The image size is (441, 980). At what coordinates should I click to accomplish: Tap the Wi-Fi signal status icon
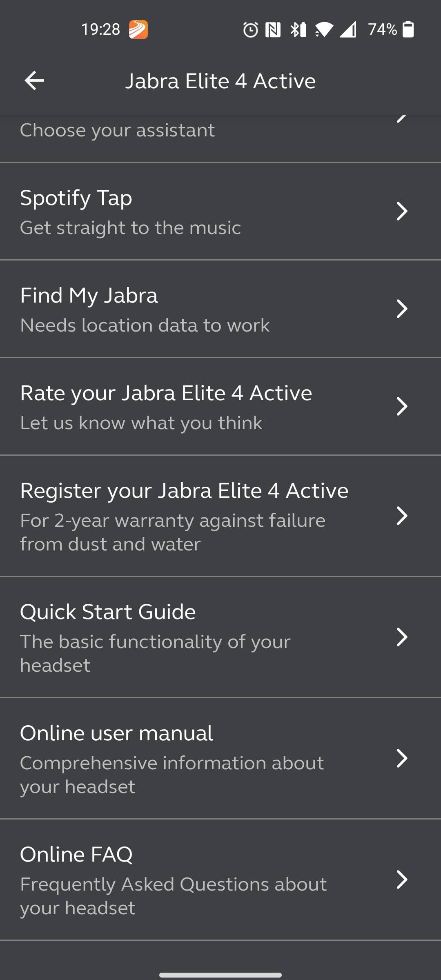pyautogui.click(x=324, y=30)
